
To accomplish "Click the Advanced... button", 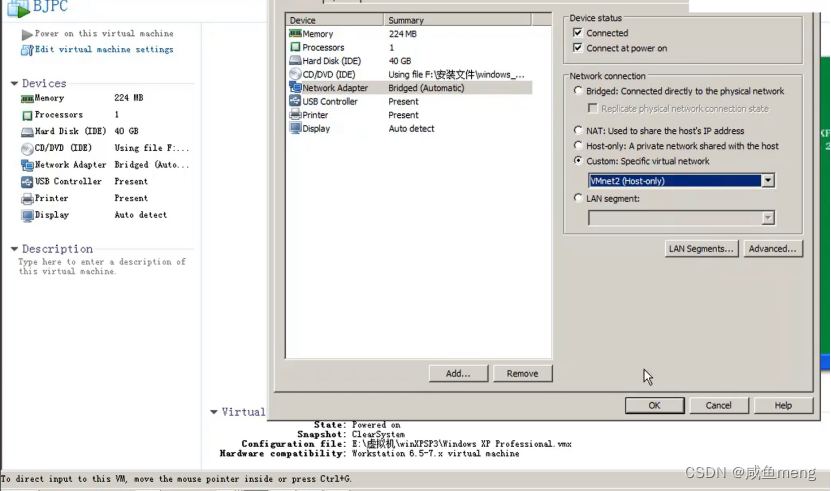I will pyautogui.click(x=773, y=249).
